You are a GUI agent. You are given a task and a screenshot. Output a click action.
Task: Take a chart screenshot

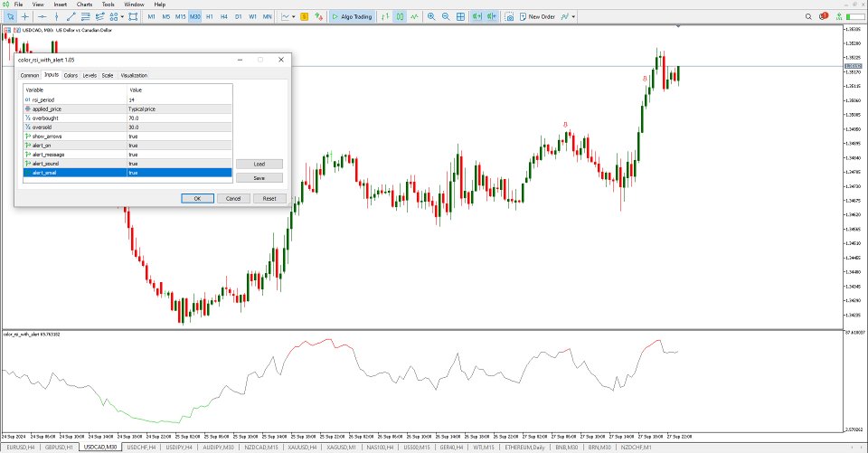(x=509, y=16)
